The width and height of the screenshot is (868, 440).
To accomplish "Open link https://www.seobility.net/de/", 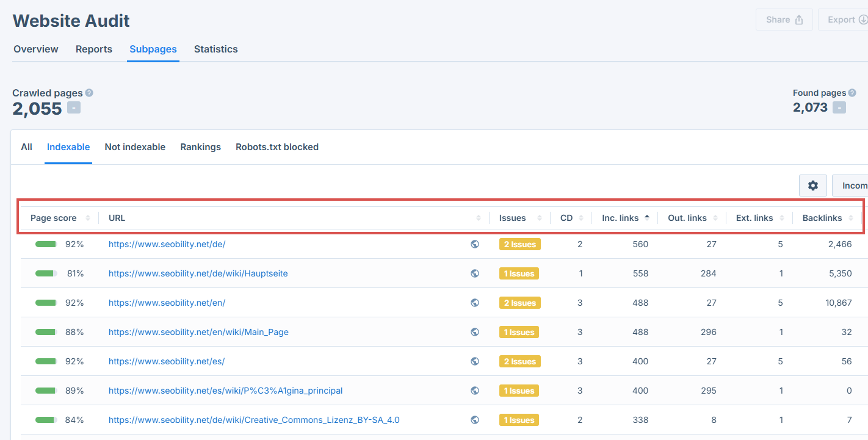I will click(167, 244).
